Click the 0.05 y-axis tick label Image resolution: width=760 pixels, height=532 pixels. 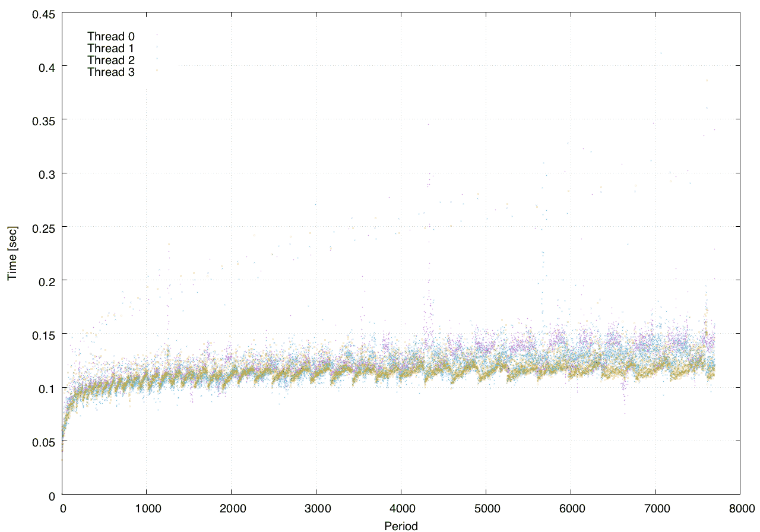coord(43,442)
